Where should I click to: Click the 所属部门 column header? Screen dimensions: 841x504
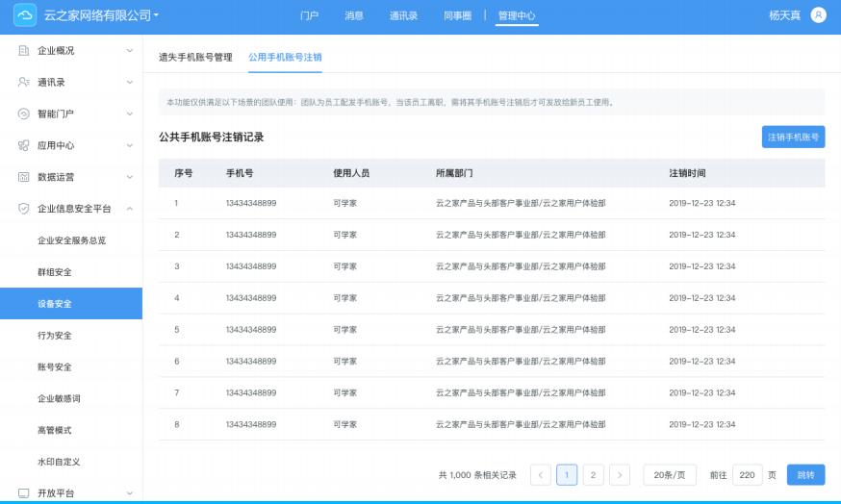[x=454, y=173]
